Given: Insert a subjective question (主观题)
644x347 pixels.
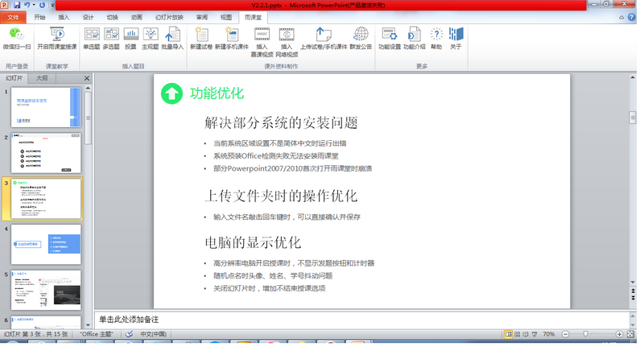Looking at the screenshot, I should [x=150, y=39].
